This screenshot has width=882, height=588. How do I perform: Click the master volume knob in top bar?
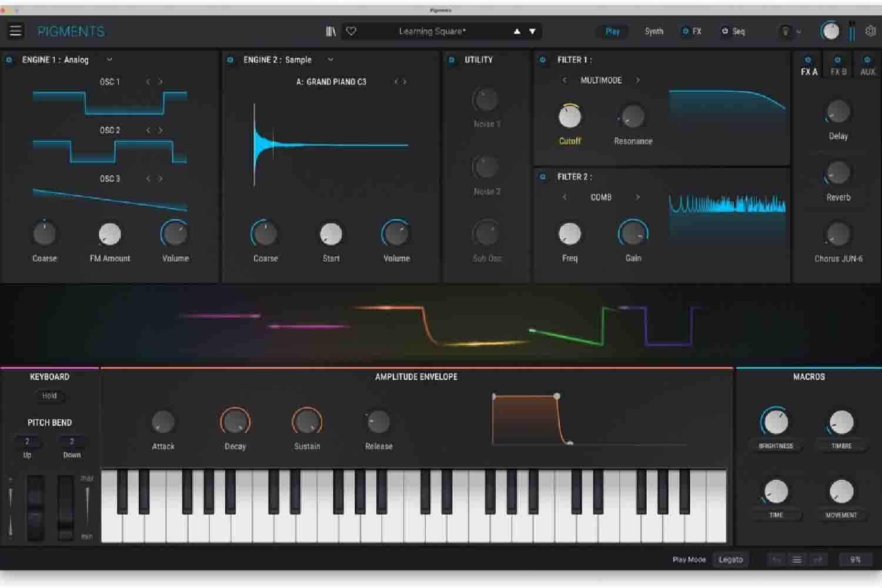[830, 31]
